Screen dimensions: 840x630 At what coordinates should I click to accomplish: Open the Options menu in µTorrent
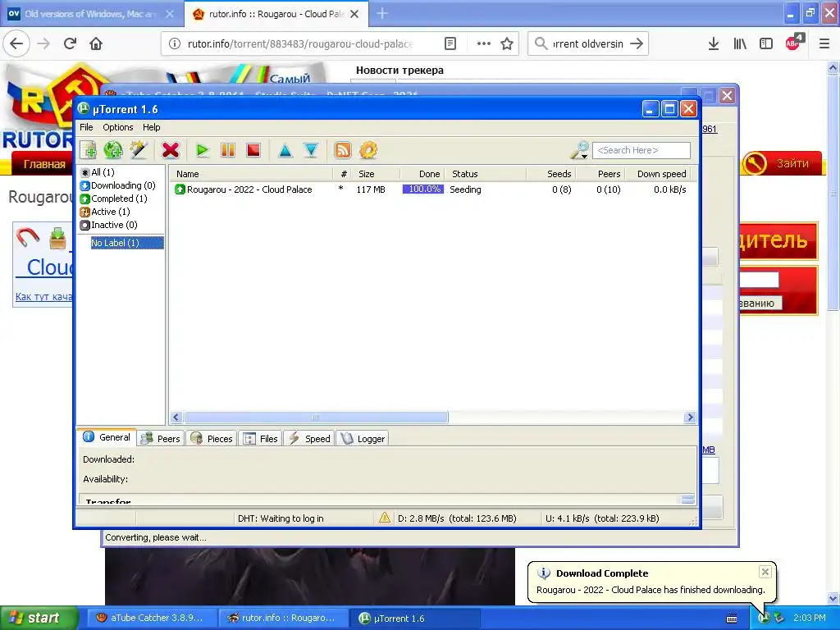click(118, 127)
